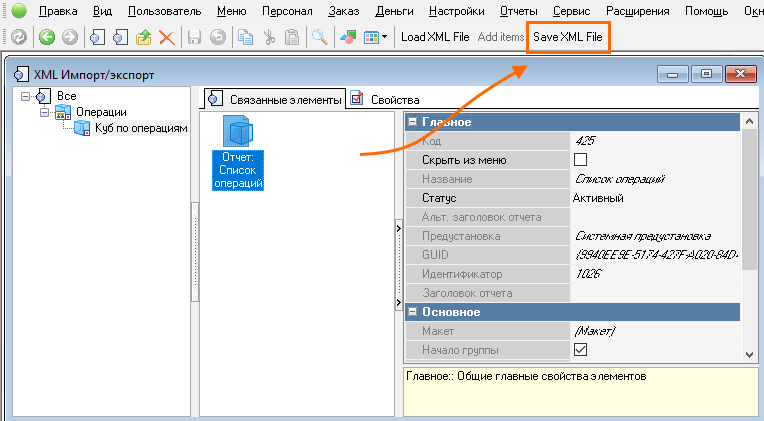Click the clipboard paste icon
The width and height of the screenshot is (764, 421).
(292, 37)
